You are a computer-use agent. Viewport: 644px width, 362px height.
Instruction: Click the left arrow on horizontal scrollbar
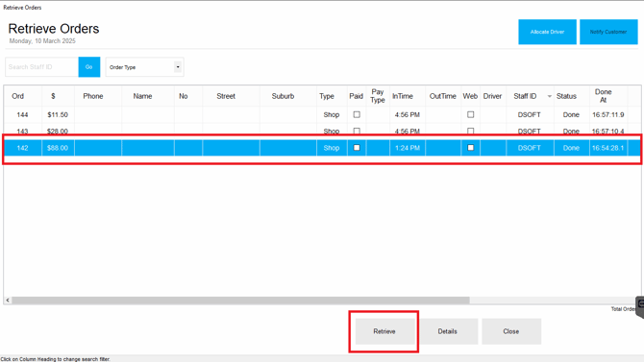(x=8, y=301)
